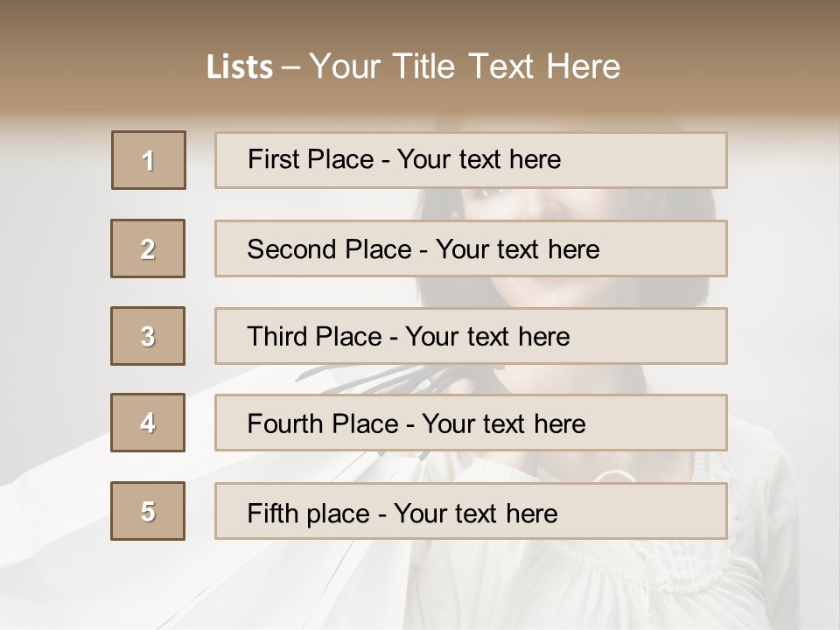Click the bold word Lists in title
The height and width of the screenshot is (630, 840).
click(239, 67)
